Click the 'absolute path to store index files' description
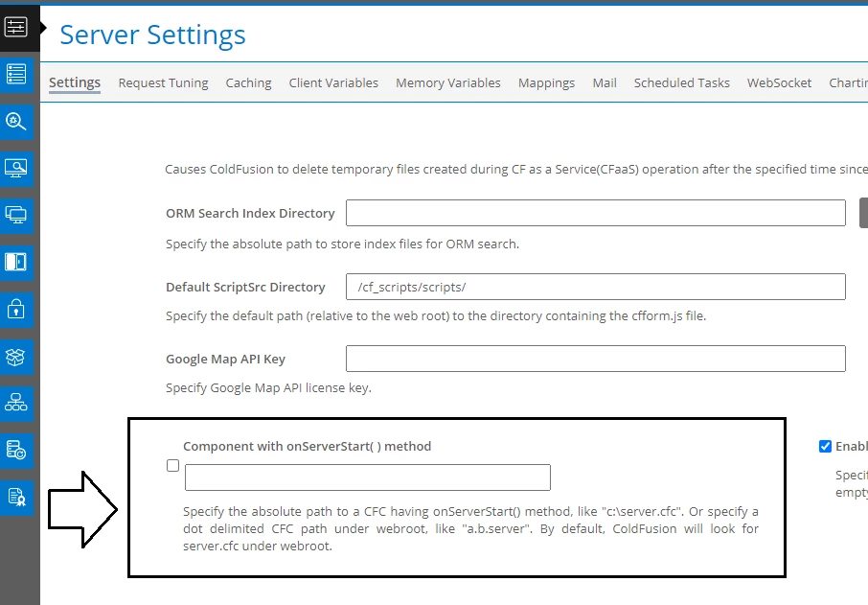The width and height of the screenshot is (868, 605). point(342,244)
